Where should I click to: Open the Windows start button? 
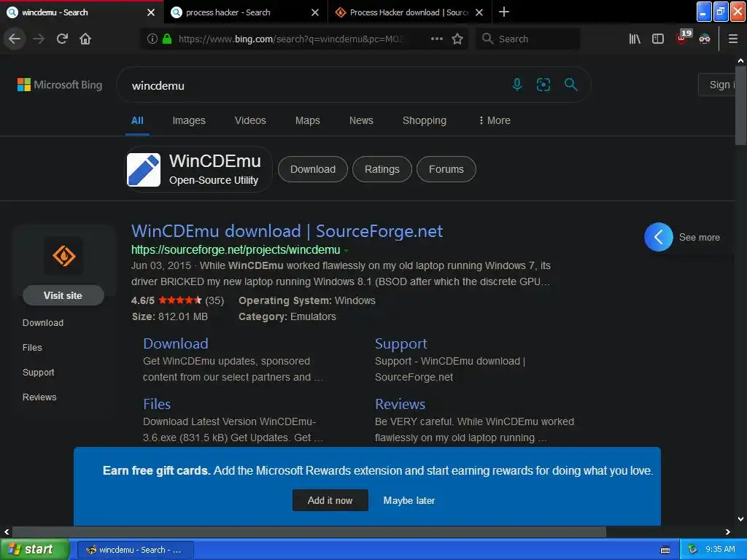point(34,549)
